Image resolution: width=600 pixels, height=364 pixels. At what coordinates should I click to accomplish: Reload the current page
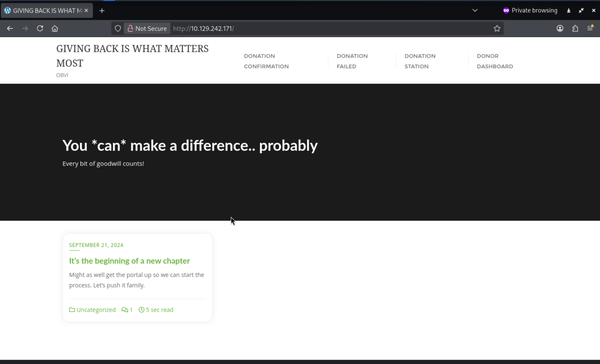point(40,29)
